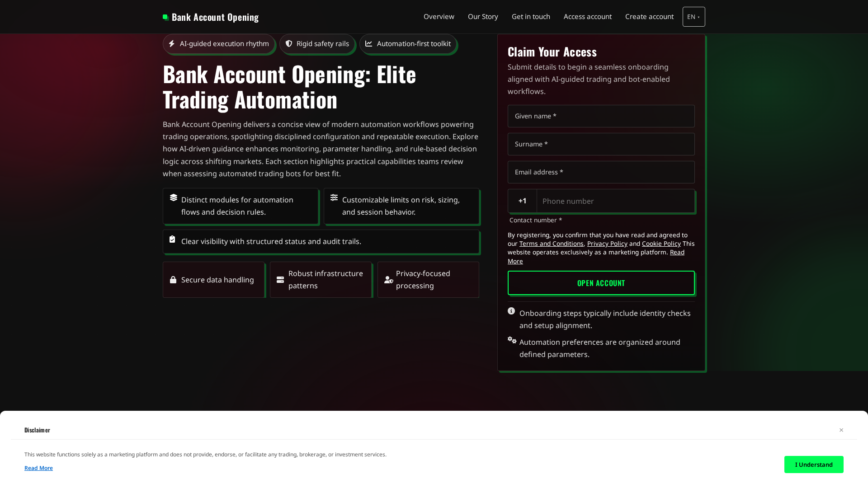Open the +1 country code selector
The height and width of the screenshot is (488, 868).
click(522, 201)
